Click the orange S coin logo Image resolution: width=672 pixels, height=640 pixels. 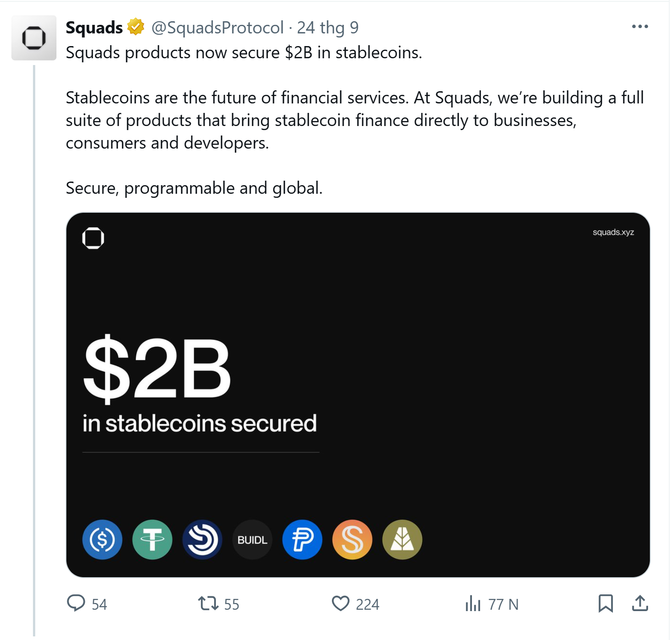[x=352, y=539]
